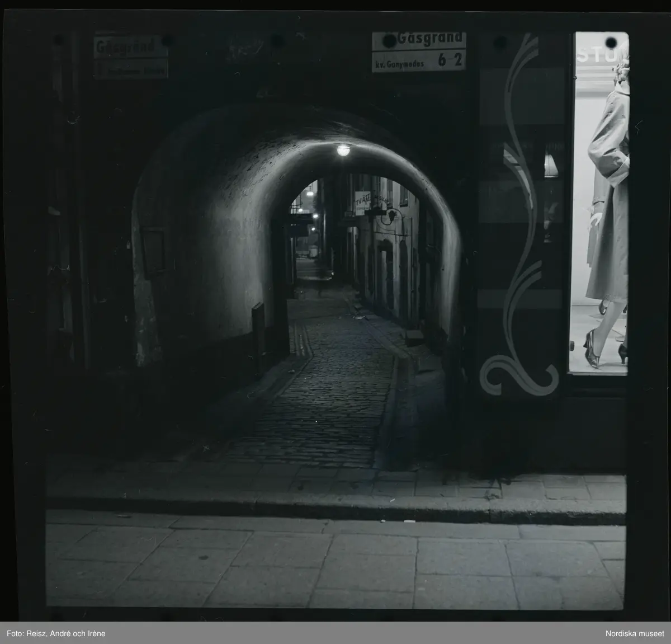Click the small lamp shade beside swirl ornament
671x644 pixels.
point(550,165)
